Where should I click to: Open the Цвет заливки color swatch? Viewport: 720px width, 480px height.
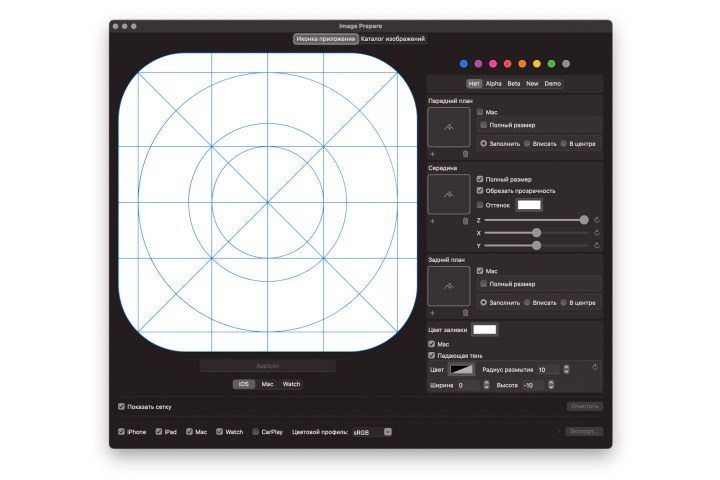click(x=484, y=329)
